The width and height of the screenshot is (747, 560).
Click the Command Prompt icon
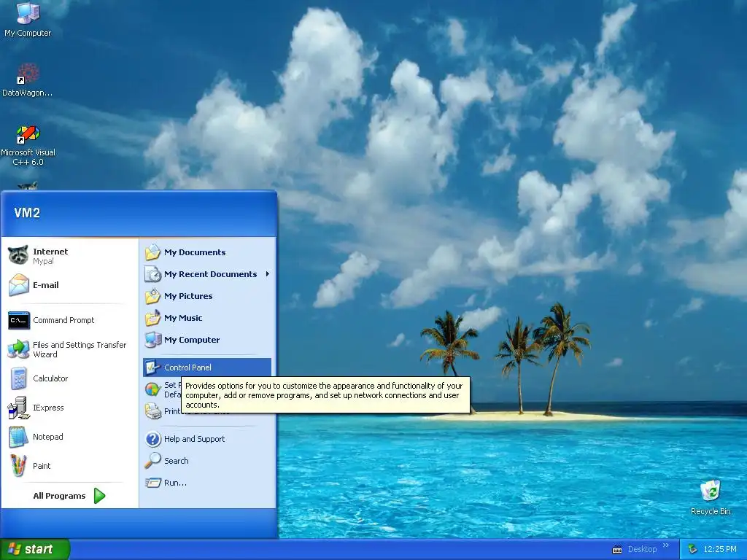click(18, 320)
